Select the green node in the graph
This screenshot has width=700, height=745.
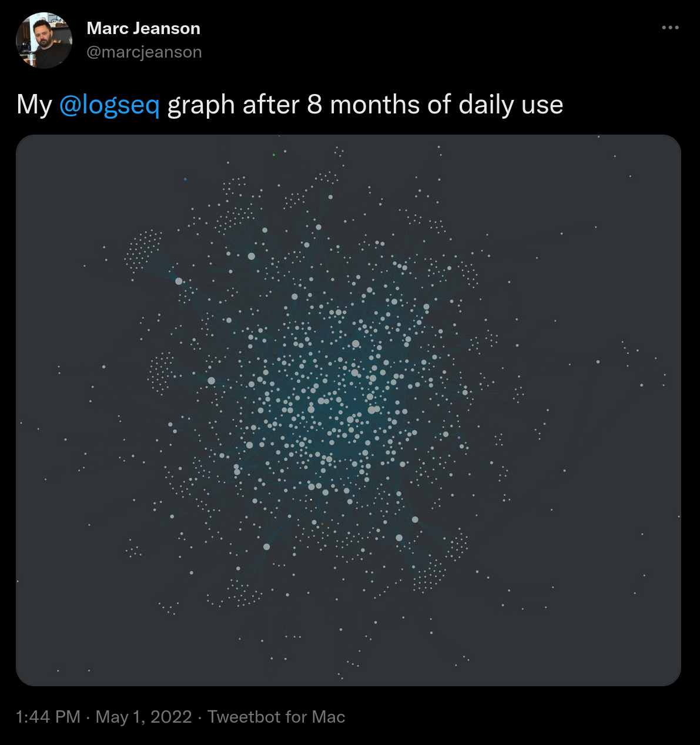274,155
